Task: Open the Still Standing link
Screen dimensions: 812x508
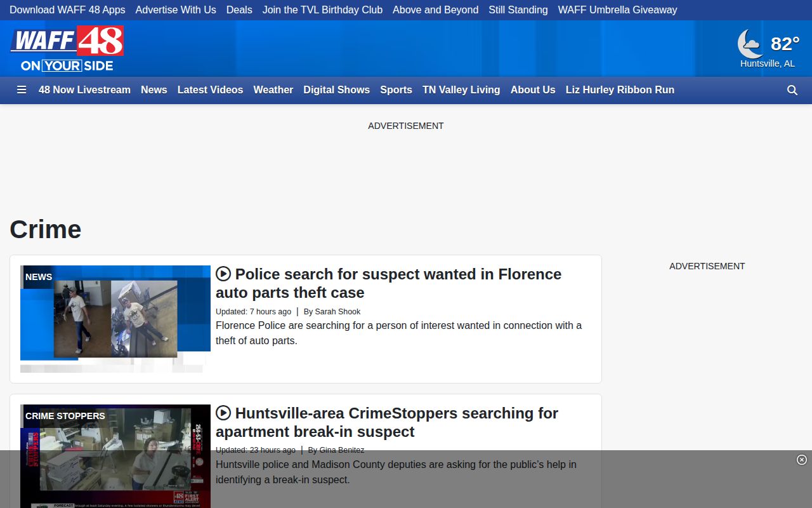Action: 518,10
